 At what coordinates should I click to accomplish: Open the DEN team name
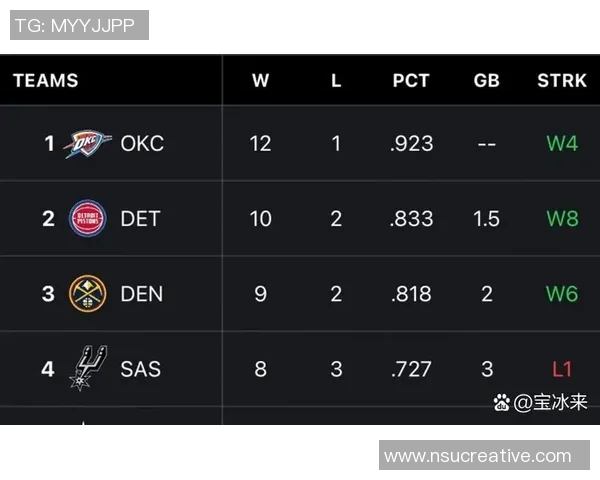tap(141, 294)
